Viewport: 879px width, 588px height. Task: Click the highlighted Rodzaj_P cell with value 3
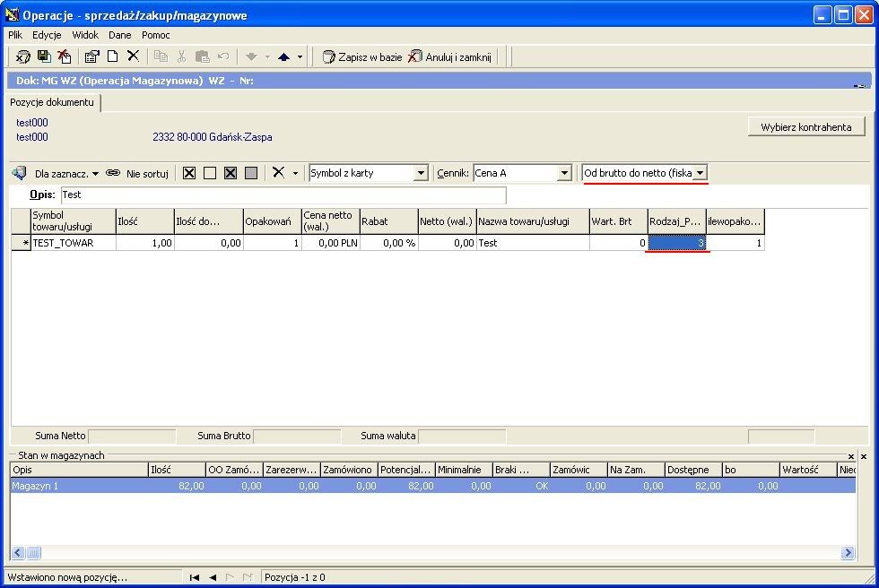pos(676,243)
